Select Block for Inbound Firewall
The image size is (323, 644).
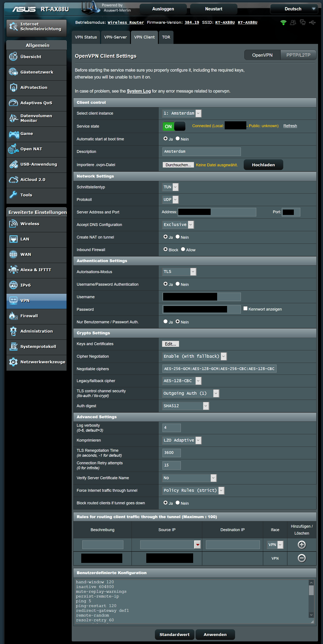tap(165, 249)
